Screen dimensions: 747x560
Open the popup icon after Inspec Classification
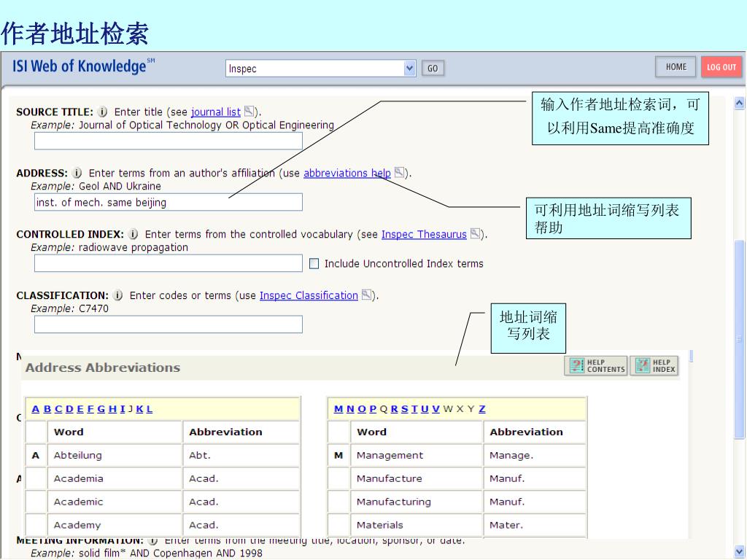tap(366, 295)
